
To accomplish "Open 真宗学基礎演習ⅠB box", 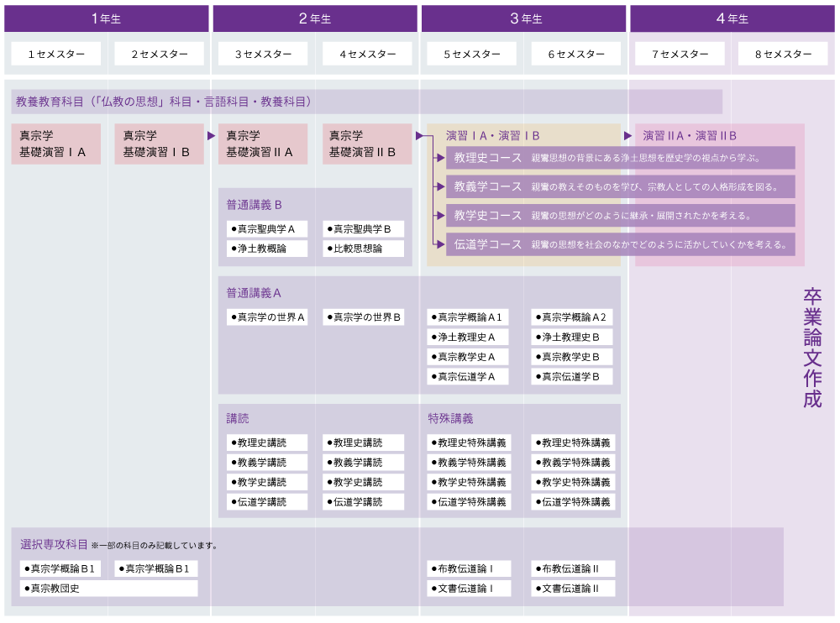I will pyautogui.click(x=159, y=144).
